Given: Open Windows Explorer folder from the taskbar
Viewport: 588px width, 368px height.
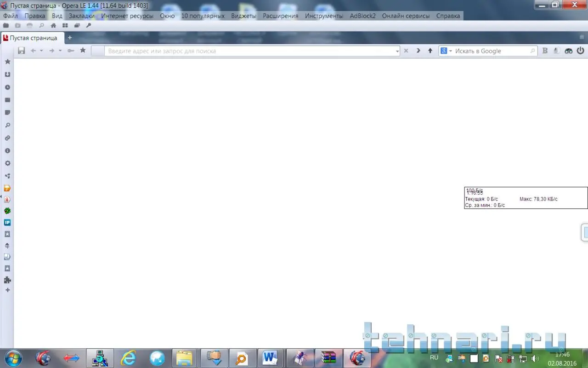Looking at the screenshot, I should (185, 357).
